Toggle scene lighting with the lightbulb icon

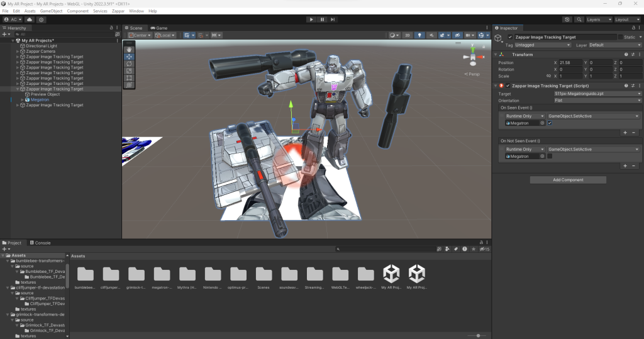(419, 35)
